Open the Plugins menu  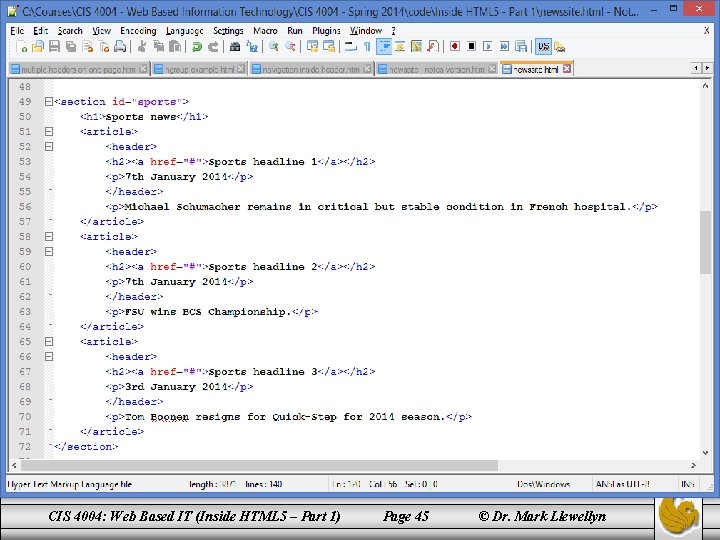326,31
